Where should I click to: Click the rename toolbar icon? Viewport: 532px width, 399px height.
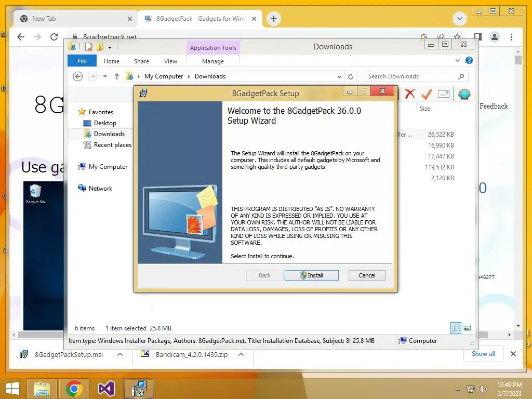click(x=444, y=94)
